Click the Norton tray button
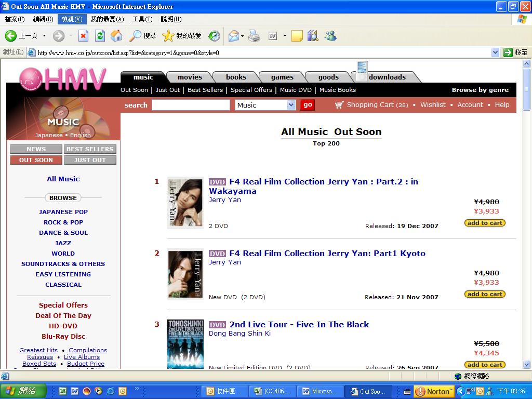Image resolution: width=532 pixels, height=399 pixels. click(x=434, y=392)
